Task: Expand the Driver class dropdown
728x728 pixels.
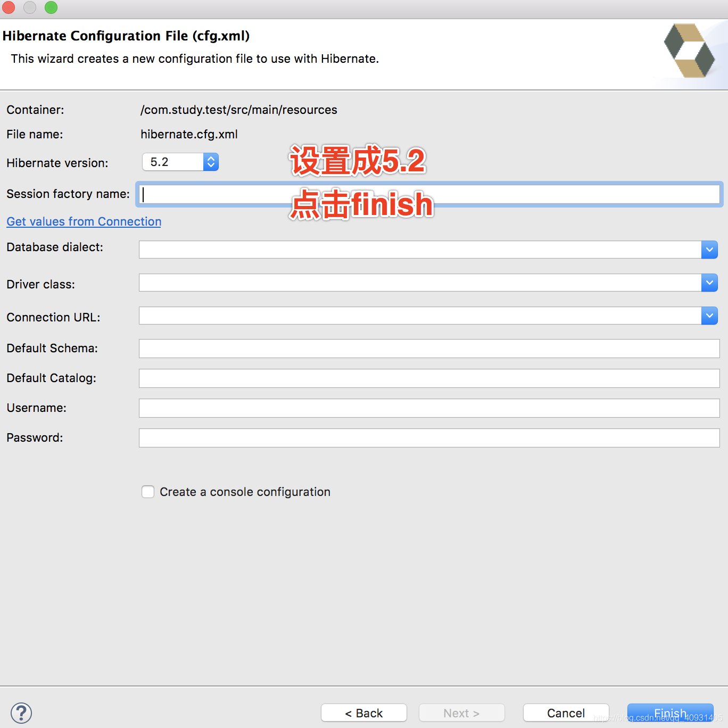Action: tap(709, 283)
